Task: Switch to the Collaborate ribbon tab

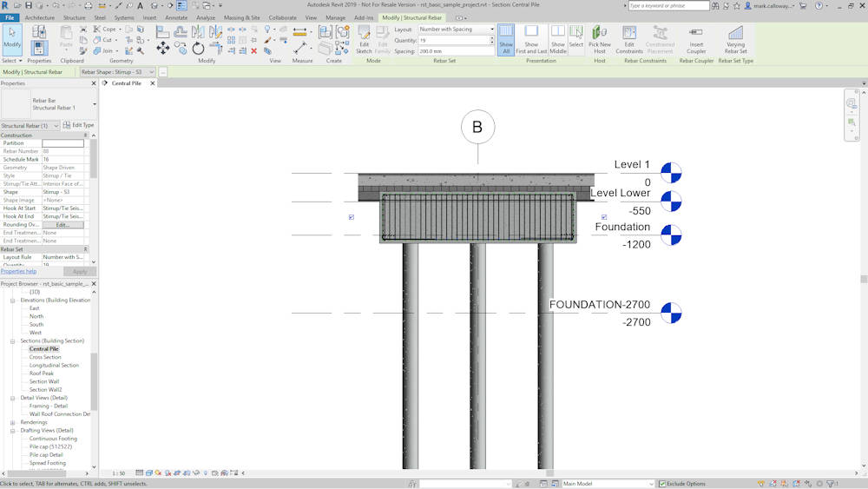Action: [x=282, y=17]
